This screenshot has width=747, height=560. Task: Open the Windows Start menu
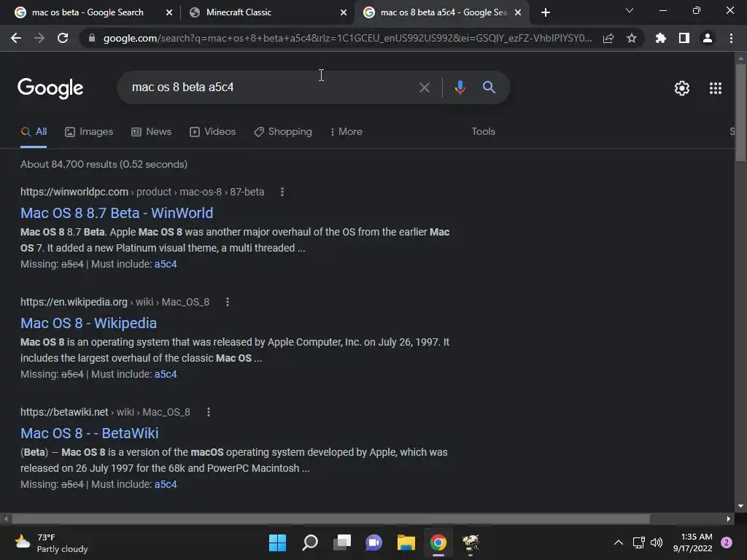point(278,542)
